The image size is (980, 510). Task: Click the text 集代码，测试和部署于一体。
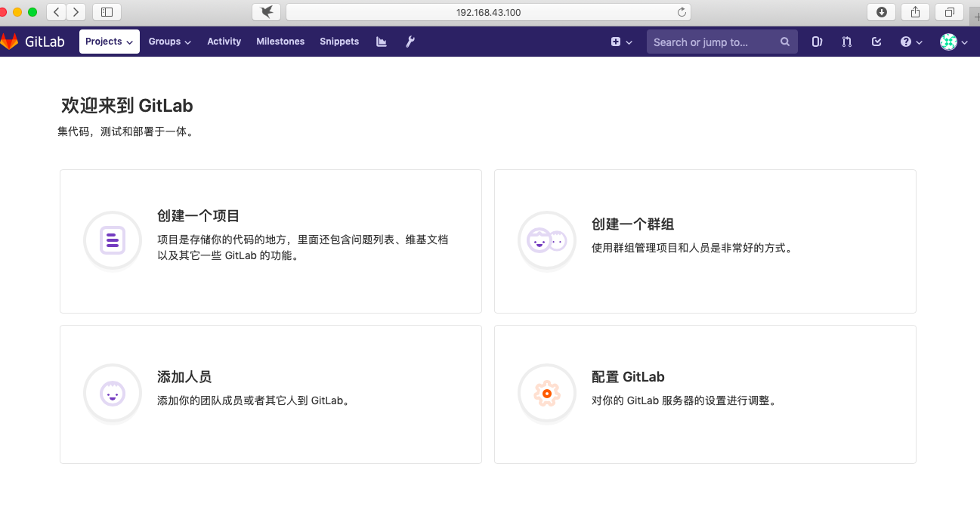(127, 131)
